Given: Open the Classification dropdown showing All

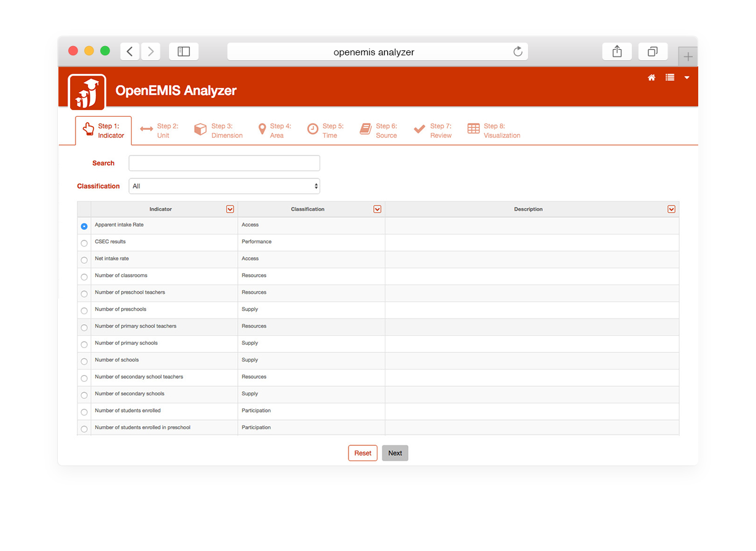Looking at the screenshot, I should (x=224, y=186).
